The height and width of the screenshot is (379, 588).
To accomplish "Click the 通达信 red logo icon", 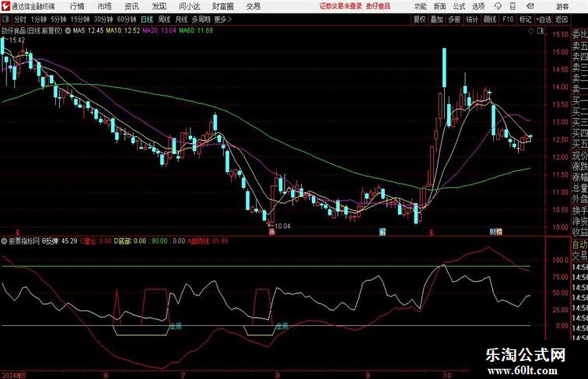I will [6, 6].
